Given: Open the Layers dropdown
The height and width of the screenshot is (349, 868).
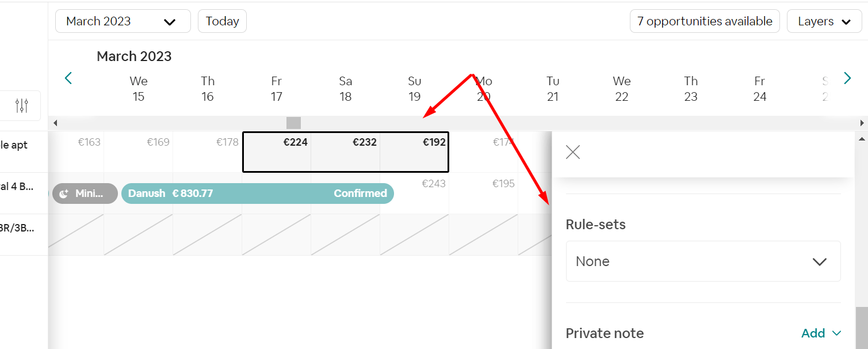Looking at the screenshot, I should (x=824, y=21).
